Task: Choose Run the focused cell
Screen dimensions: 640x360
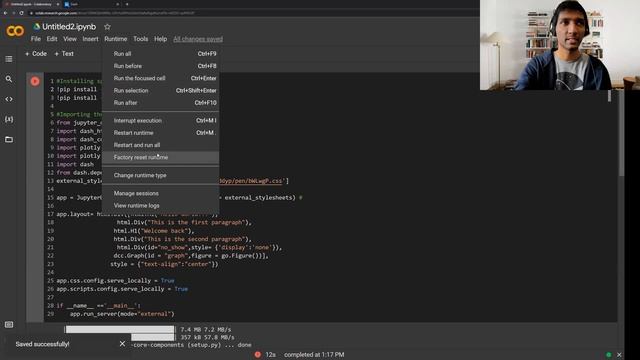Action: click(160, 78)
